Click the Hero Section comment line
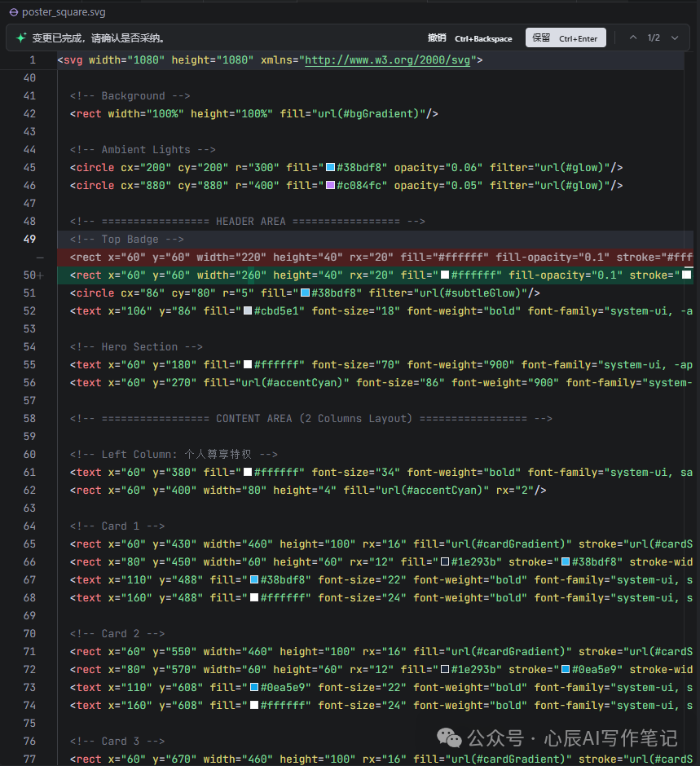The height and width of the screenshot is (766, 700). point(136,347)
